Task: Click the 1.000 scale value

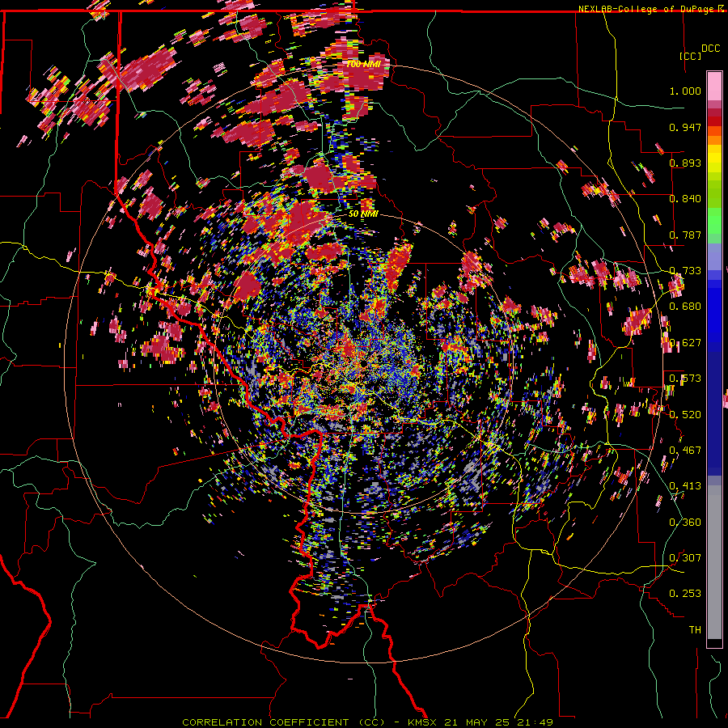Action: click(685, 91)
